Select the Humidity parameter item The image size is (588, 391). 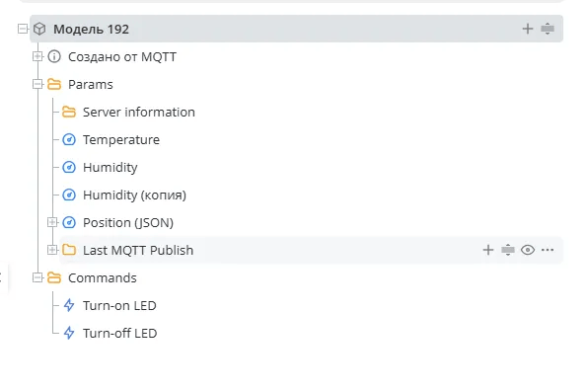[x=110, y=167]
